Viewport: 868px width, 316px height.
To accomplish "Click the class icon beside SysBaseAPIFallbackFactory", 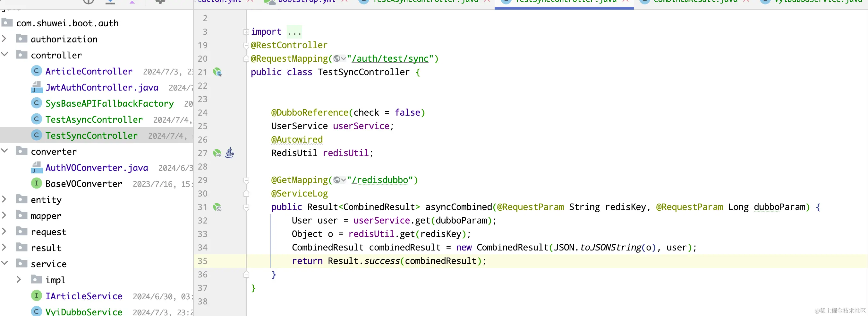I will 36,103.
